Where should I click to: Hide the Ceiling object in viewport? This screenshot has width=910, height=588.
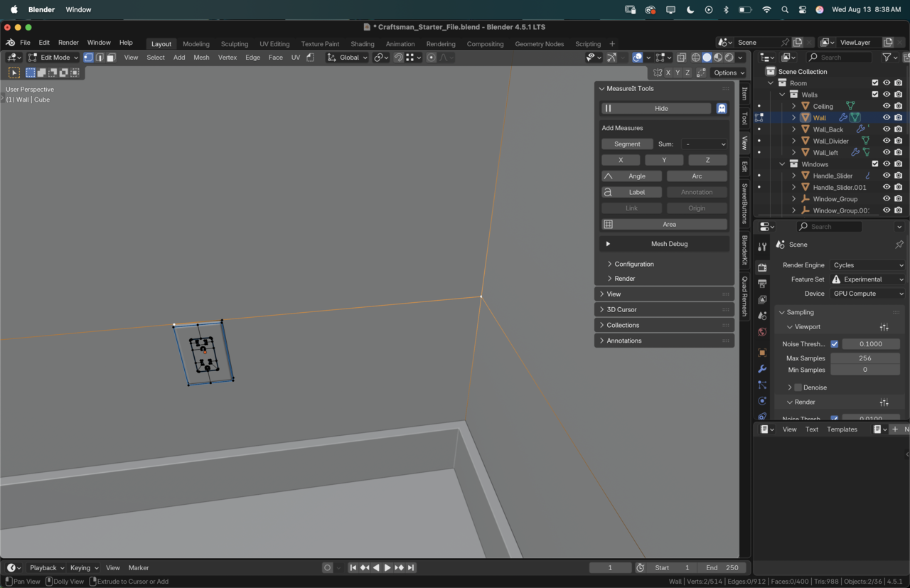887,106
